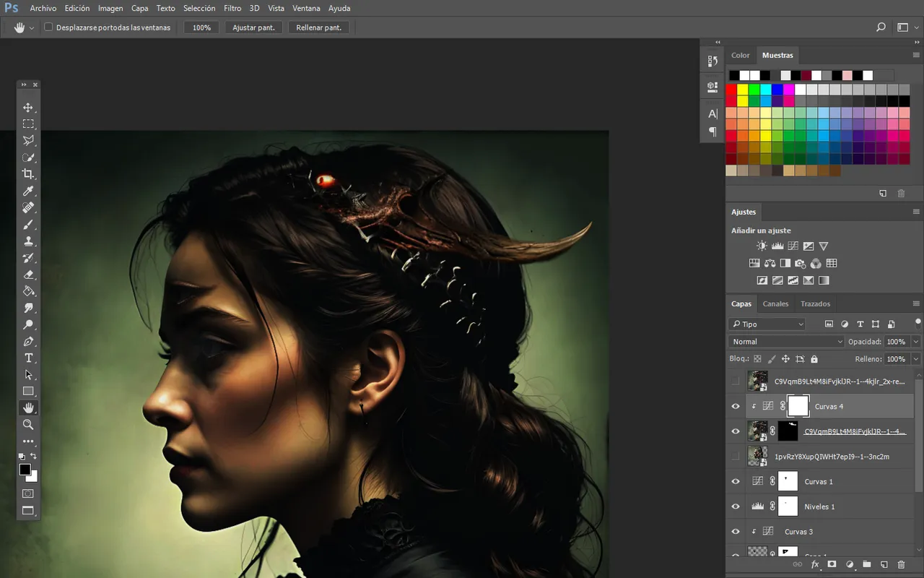The image size is (924, 578).
Task: Open the Ajustes panel menu
Action: 917,212
